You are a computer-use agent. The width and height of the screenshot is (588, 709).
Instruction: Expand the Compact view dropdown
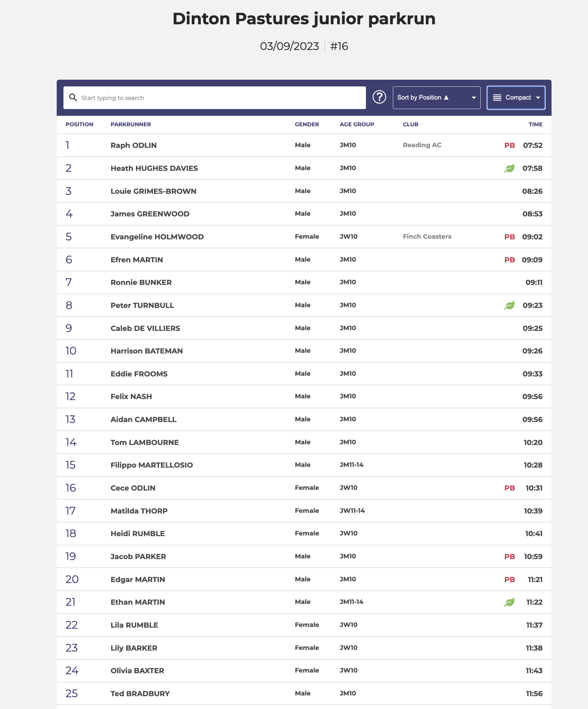pyautogui.click(x=515, y=98)
